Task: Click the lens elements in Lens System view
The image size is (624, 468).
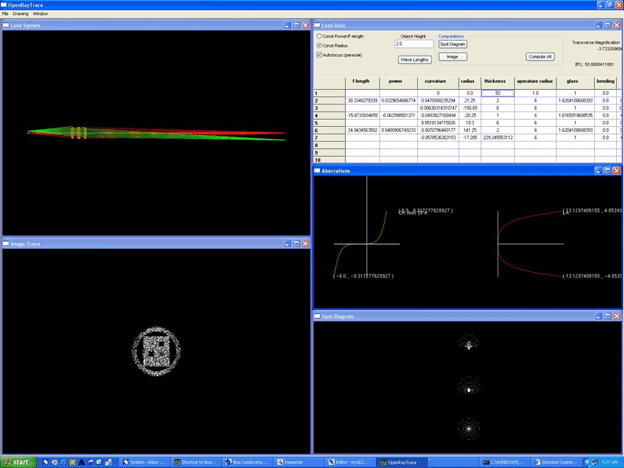Action: (x=79, y=133)
